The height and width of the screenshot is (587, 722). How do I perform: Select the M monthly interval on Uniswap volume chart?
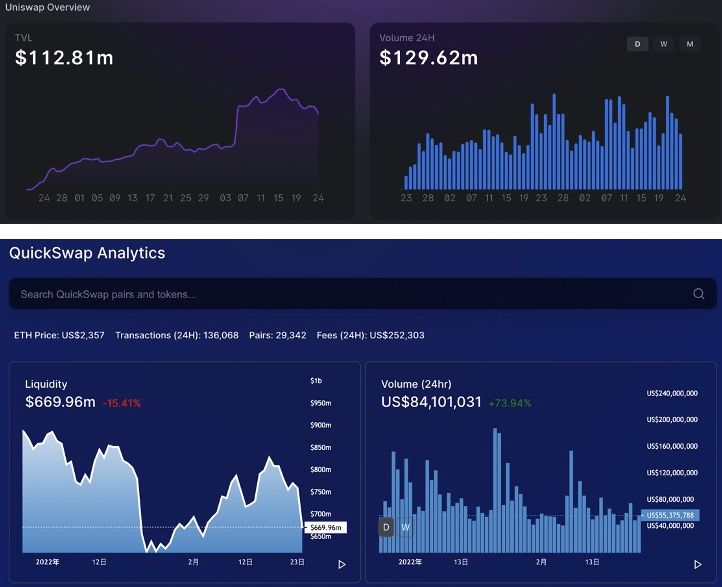[690, 44]
